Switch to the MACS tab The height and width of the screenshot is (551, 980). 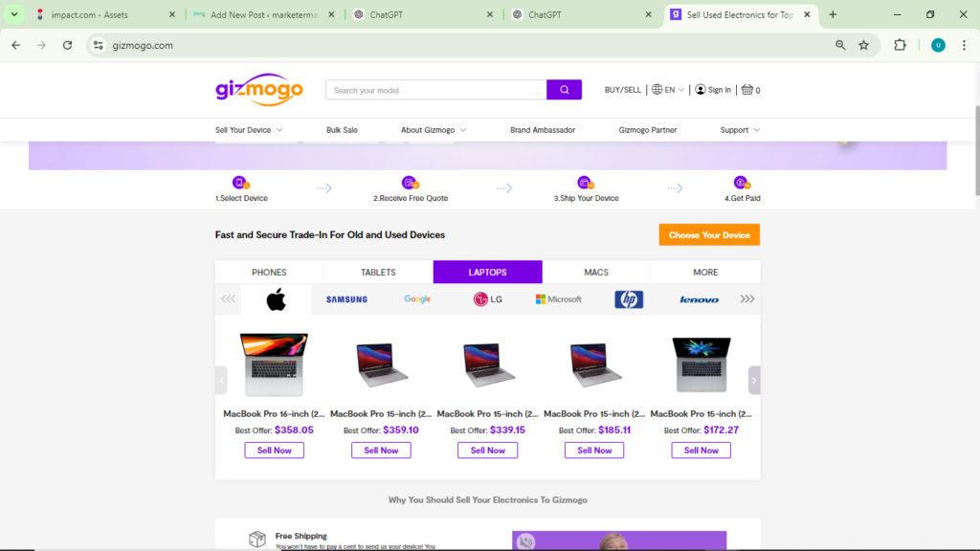596,273
